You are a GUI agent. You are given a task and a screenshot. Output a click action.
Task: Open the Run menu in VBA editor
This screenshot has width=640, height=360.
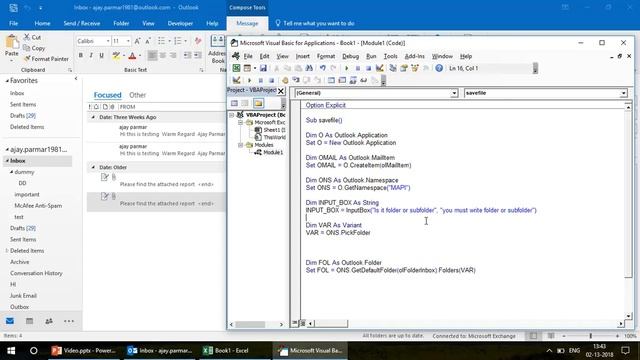tap(371, 56)
